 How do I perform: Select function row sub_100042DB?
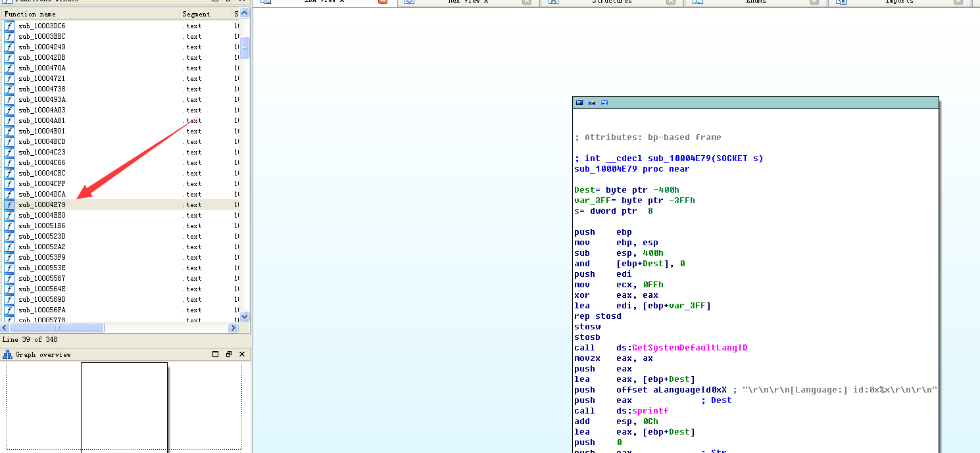[120, 57]
